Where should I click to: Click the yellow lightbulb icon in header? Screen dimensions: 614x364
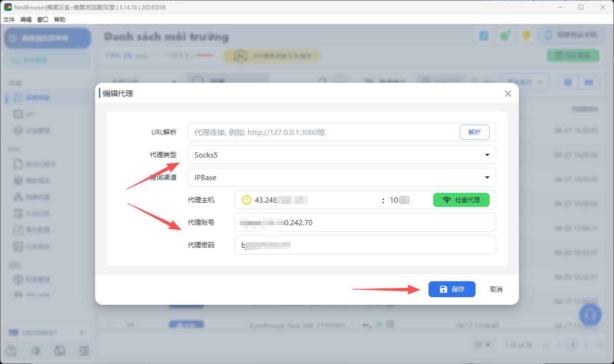pyautogui.click(x=526, y=36)
